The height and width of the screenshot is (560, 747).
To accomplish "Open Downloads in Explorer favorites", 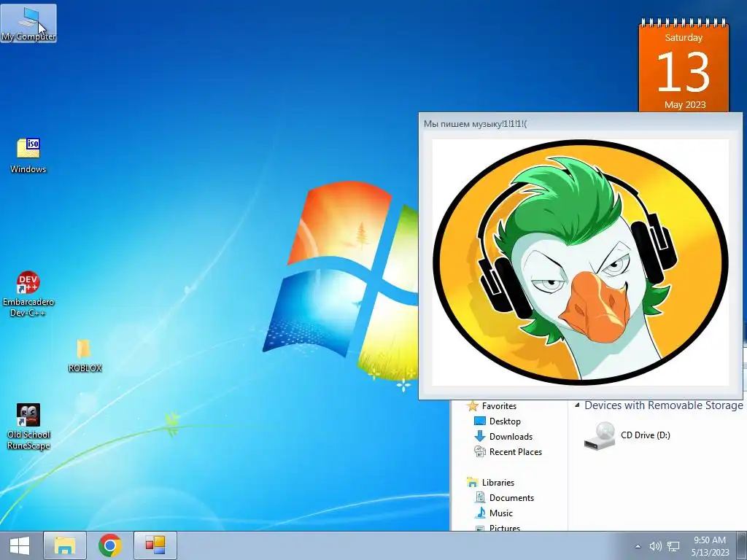I will pyautogui.click(x=511, y=437).
